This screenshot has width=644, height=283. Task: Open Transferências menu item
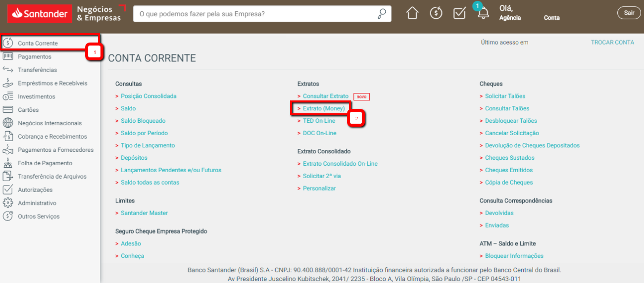pos(38,70)
